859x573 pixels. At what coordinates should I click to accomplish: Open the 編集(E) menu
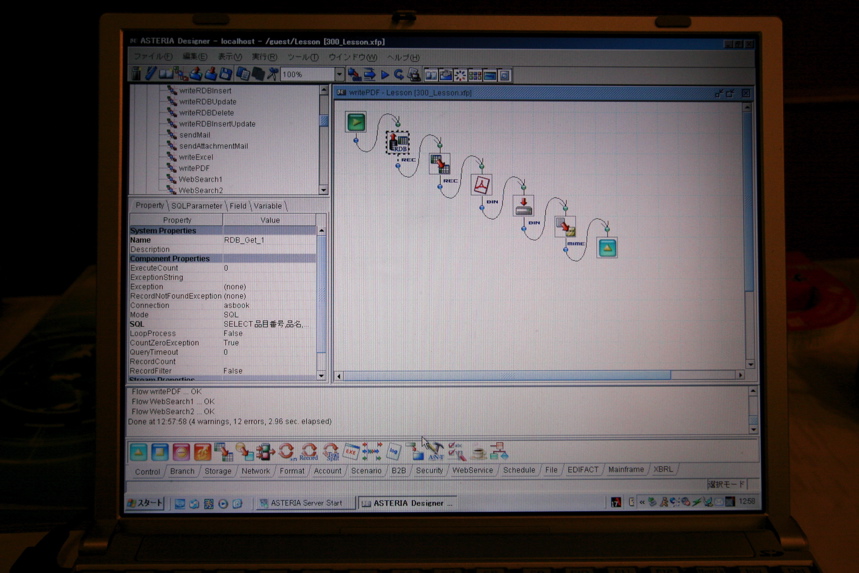194,56
